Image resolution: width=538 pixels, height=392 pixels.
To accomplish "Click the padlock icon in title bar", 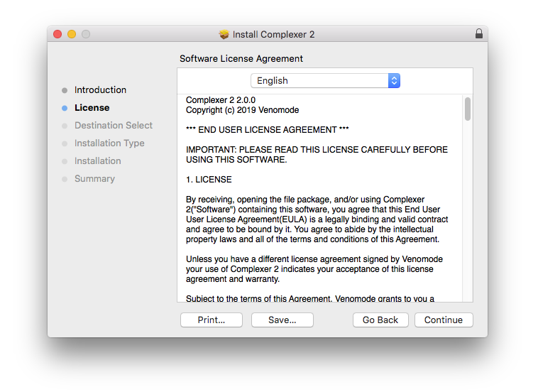I will (x=479, y=34).
